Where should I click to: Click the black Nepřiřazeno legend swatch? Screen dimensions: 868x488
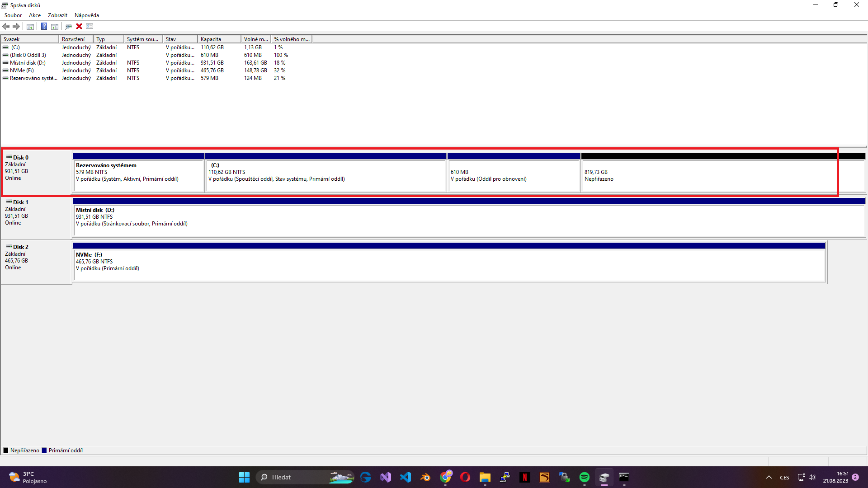click(x=6, y=450)
